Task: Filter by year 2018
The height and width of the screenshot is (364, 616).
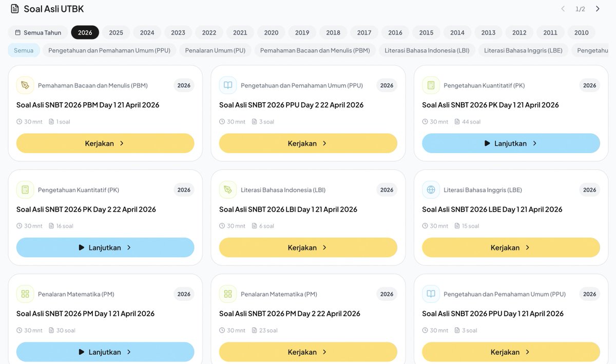Action: coord(333,32)
